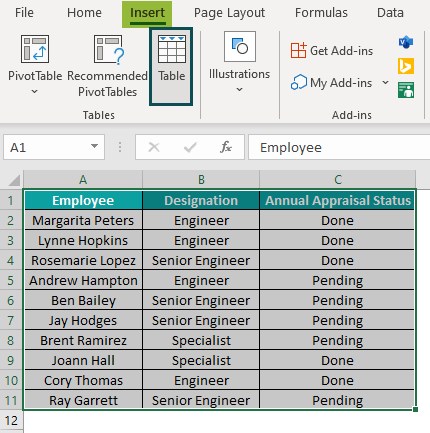Viewport: 430px width, 433px height.
Task: Select column B header
Action: [x=201, y=180]
